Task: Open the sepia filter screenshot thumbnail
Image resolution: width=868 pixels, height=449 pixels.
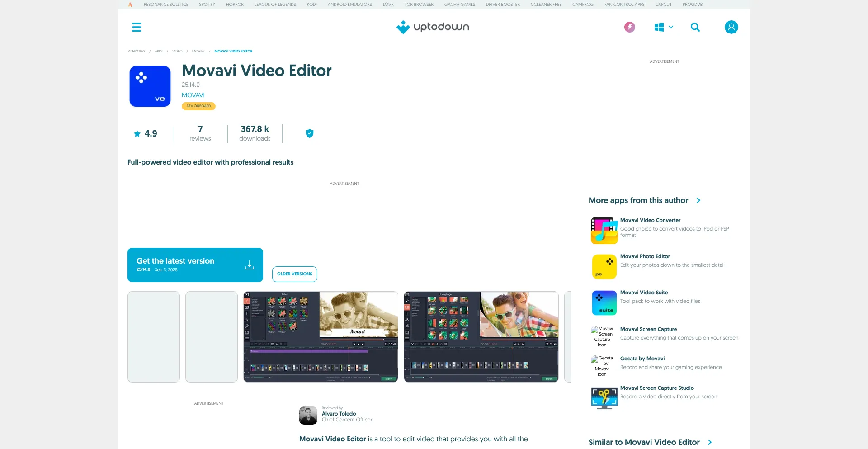Action: 321,337
